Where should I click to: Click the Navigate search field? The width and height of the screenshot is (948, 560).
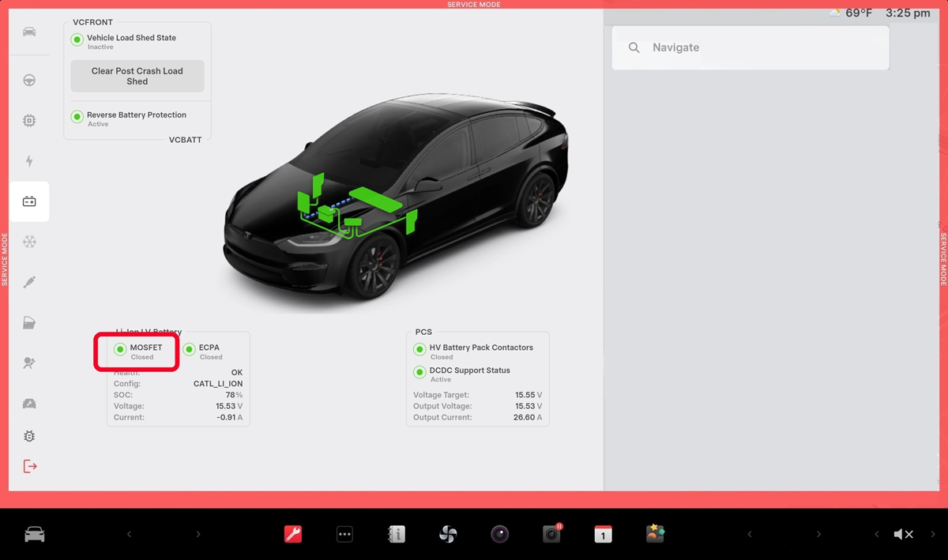[x=750, y=47]
